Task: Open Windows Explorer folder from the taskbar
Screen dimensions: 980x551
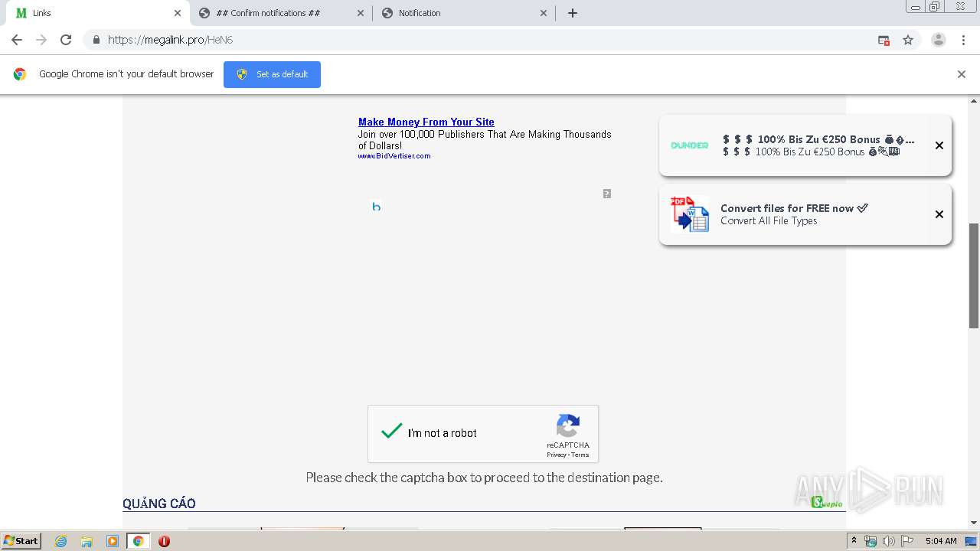Action: pos(87,541)
